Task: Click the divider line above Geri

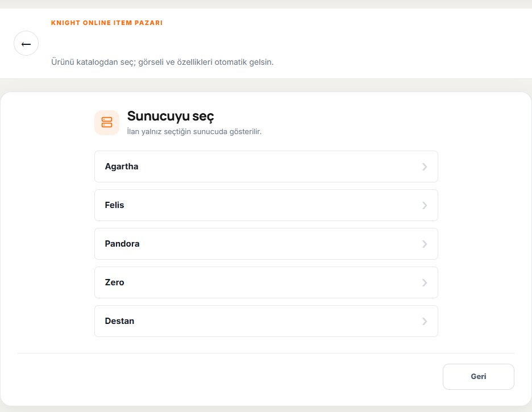Action: point(266,353)
